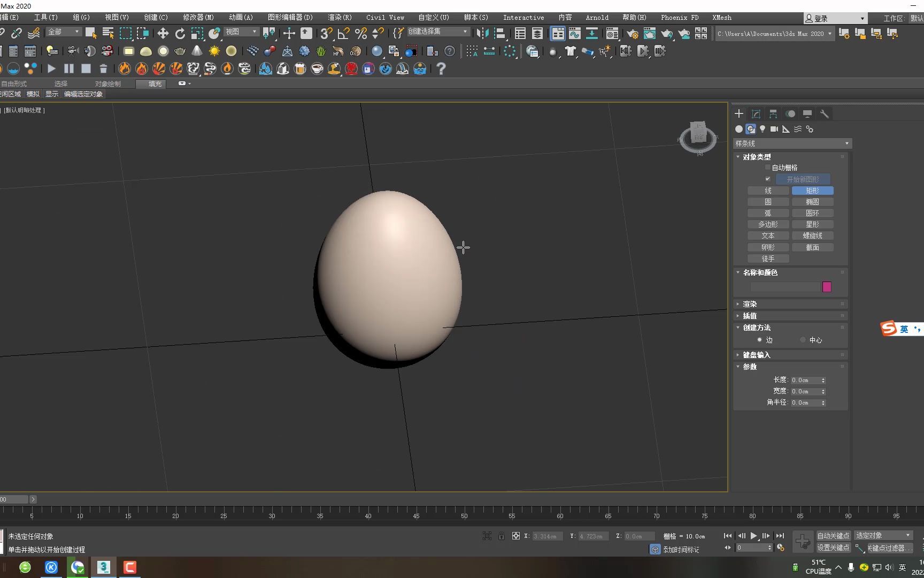Click the teapot primitive toolbar icon

(180, 51)
